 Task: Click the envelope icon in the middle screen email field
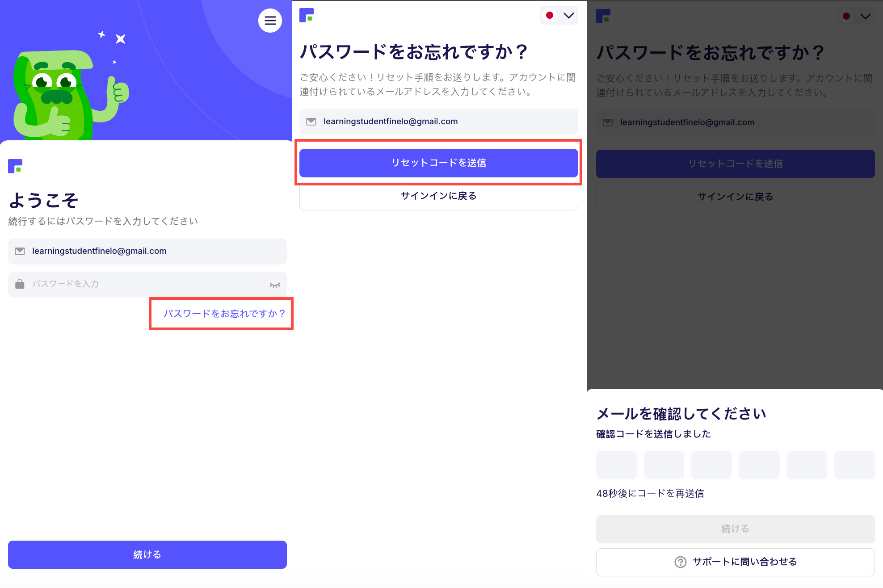tap(311, 122)
